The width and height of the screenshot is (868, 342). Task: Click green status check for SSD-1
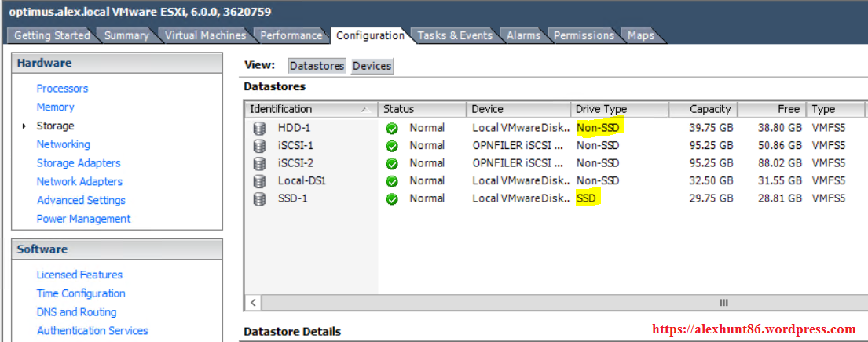392,199
